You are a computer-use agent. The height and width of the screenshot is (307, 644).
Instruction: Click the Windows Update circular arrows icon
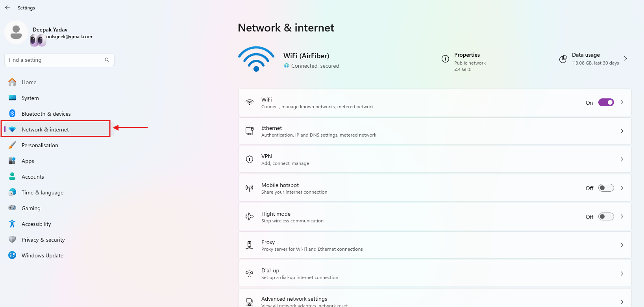[12, 255]
